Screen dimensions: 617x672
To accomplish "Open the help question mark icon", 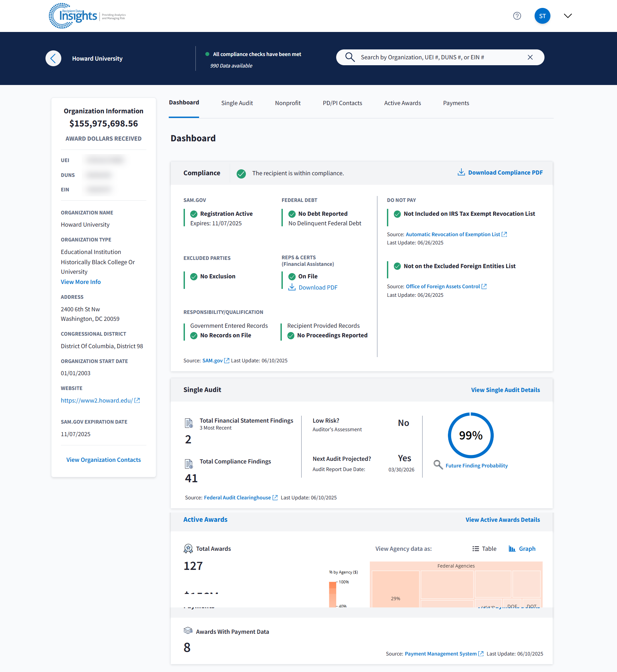I will (x=517, y=16).
